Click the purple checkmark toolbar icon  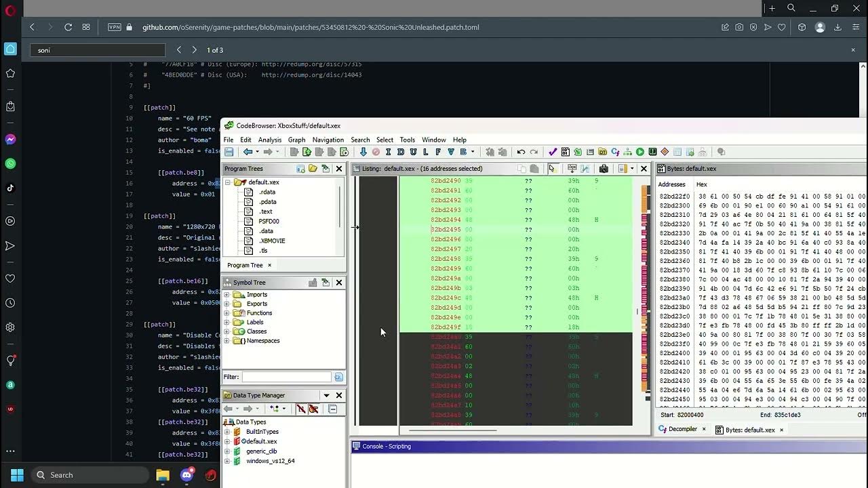553,152
